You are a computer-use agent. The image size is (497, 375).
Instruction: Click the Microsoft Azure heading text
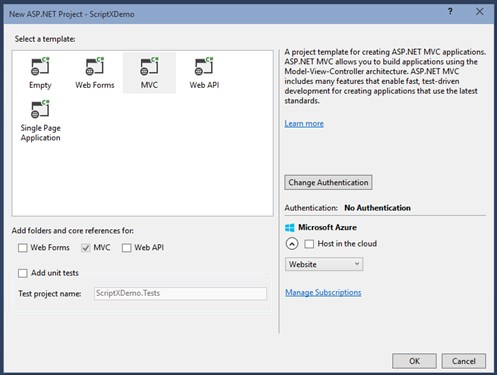pyautogui.click(x=327, y=227)
